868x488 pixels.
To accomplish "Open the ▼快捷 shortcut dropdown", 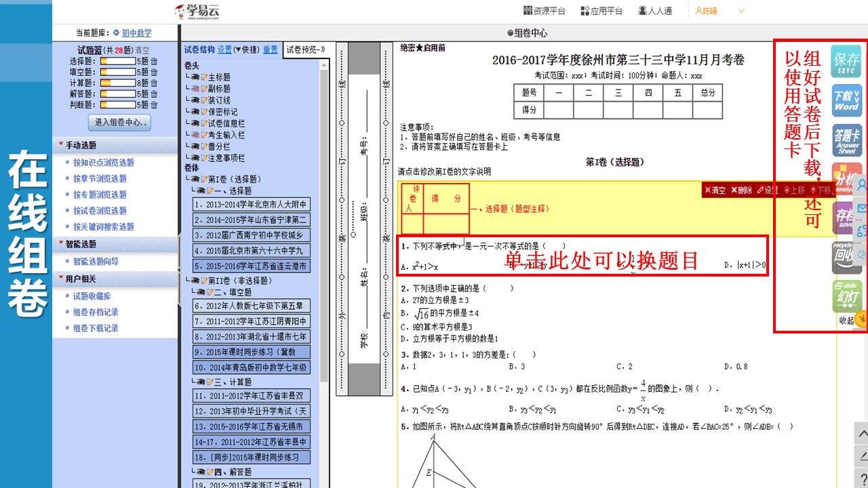I will (246, 49).
